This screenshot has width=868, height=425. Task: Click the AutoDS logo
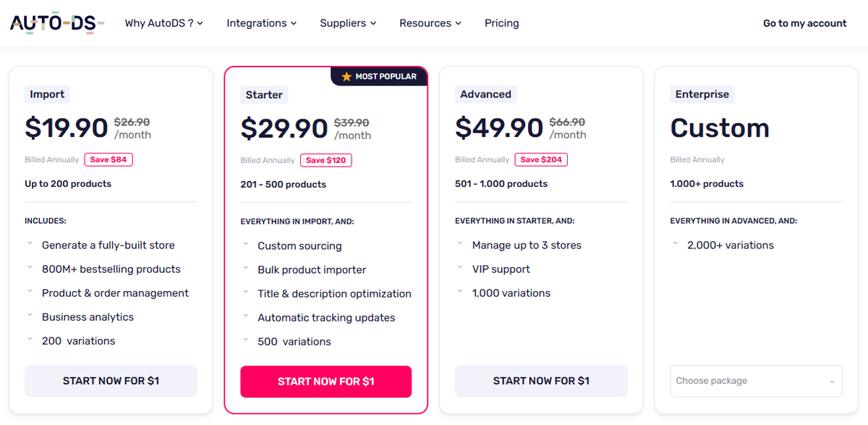click(56, 22)
